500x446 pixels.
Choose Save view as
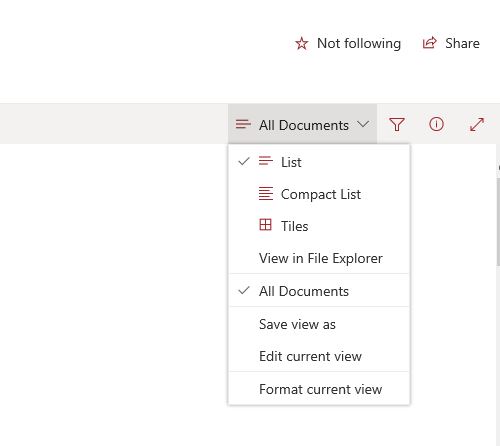point(319,324)
